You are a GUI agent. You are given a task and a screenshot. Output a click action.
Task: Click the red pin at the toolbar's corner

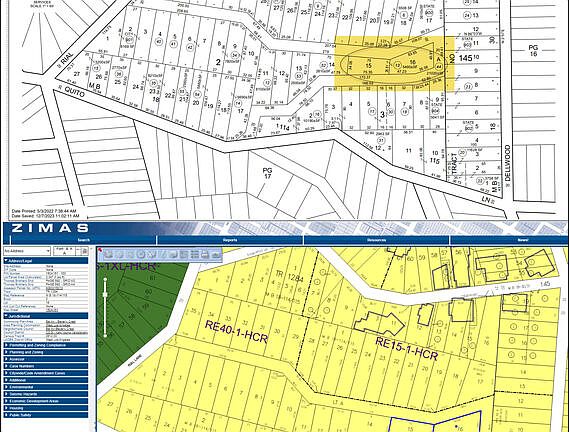[x=100, y=250]
